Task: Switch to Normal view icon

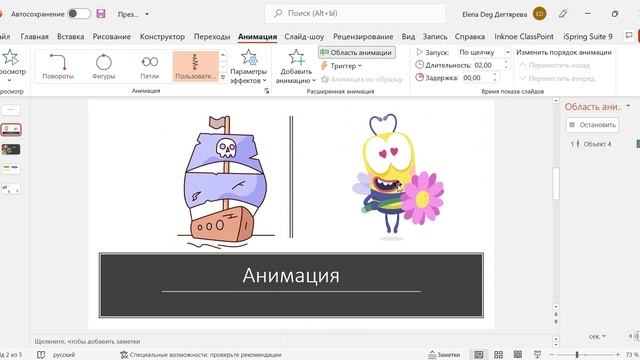Action: click(479, 355)
